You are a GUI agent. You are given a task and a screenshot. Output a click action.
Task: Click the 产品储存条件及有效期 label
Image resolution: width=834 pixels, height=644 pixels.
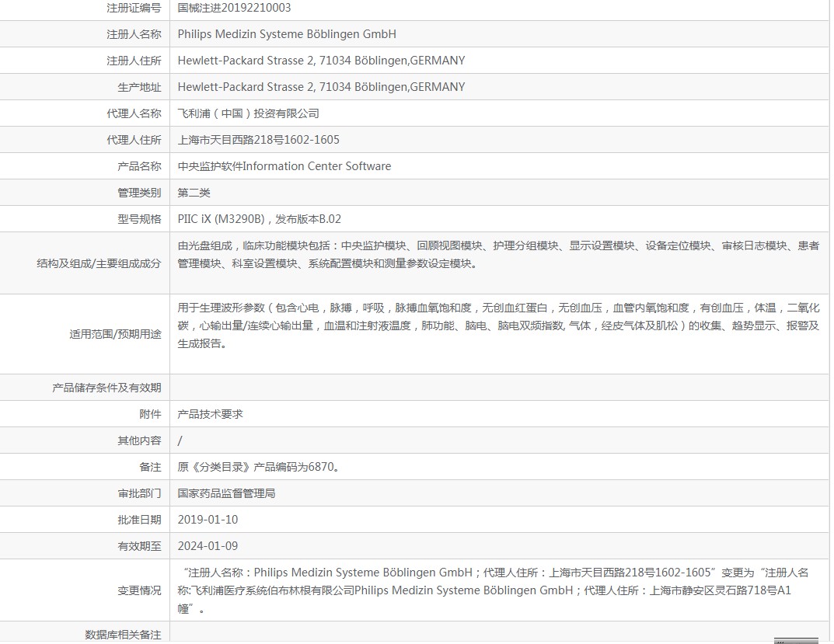106,388
